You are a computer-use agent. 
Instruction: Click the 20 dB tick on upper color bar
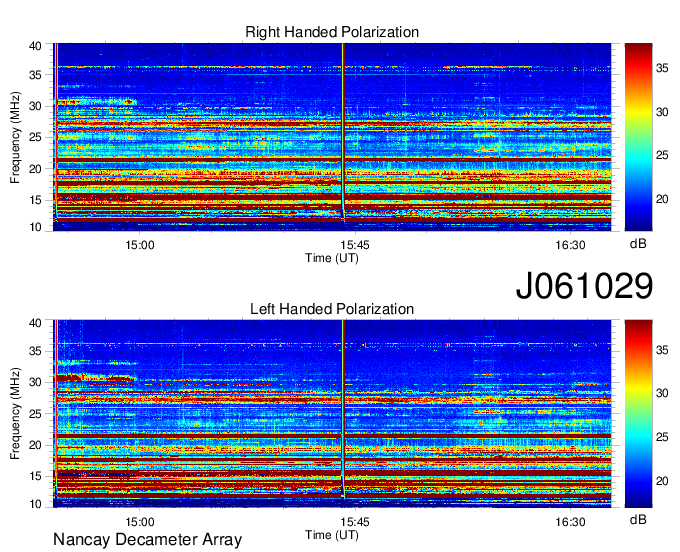(662, 199)
